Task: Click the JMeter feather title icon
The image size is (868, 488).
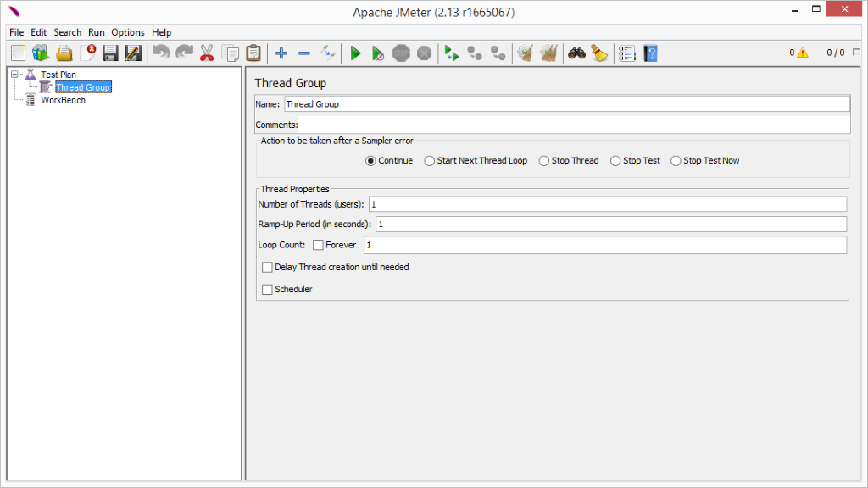Action: [14, 12]
